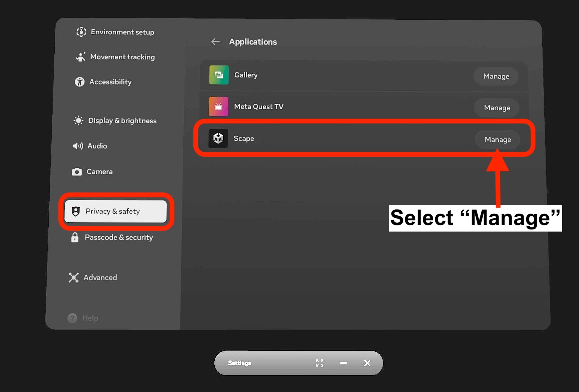579x392 pixels.
Task: Expand the Settings window to fullscreen
Action: [320, 363]
